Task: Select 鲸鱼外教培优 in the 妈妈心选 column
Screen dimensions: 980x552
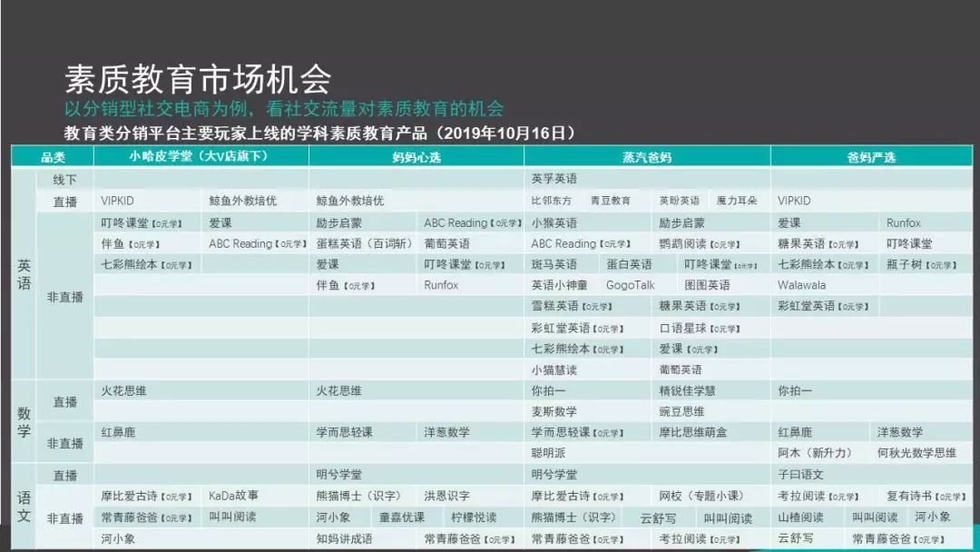Action: 350,201
